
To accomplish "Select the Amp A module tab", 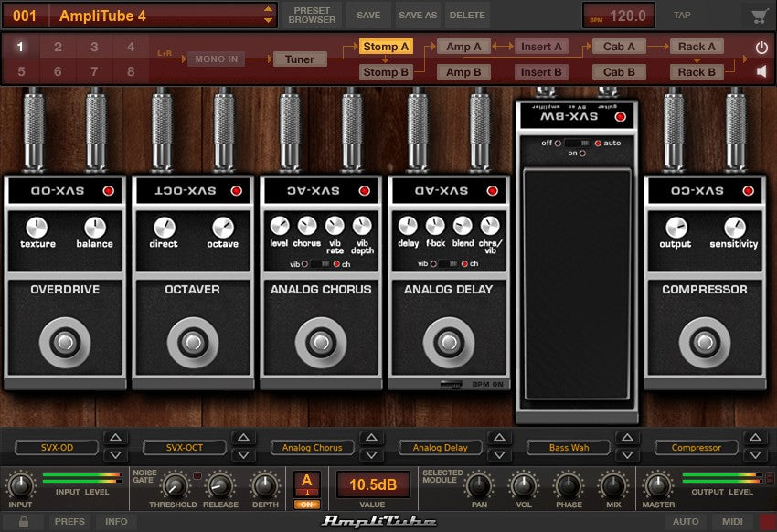I will pos(463,47).
